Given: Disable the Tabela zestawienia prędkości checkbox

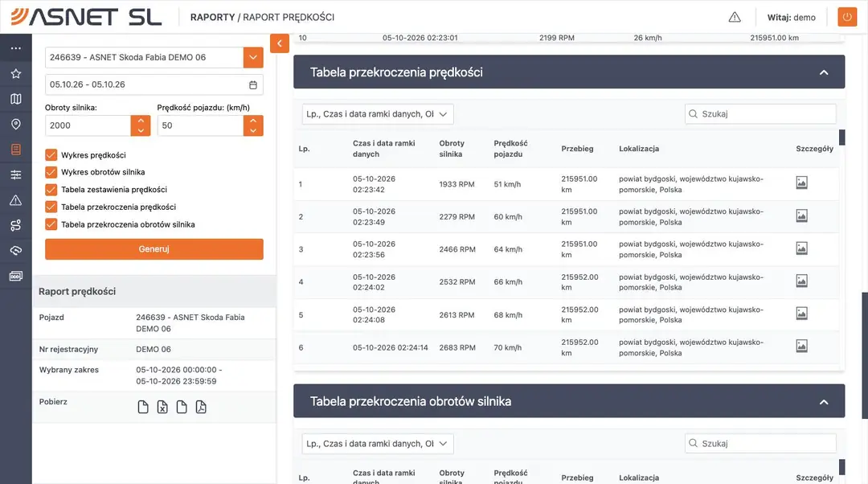Looking at the screenshot, I should click(51, 190).
